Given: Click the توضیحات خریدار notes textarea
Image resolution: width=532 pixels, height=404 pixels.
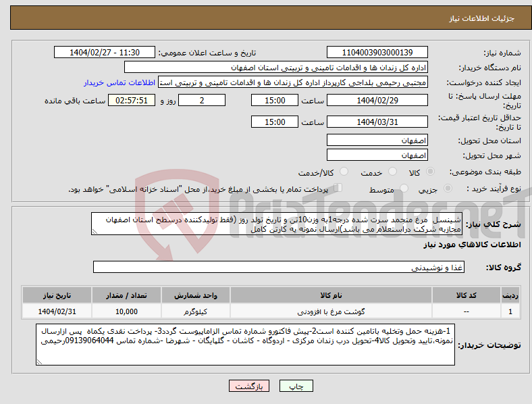Looking at the screenshot, I should click(245, 345).
